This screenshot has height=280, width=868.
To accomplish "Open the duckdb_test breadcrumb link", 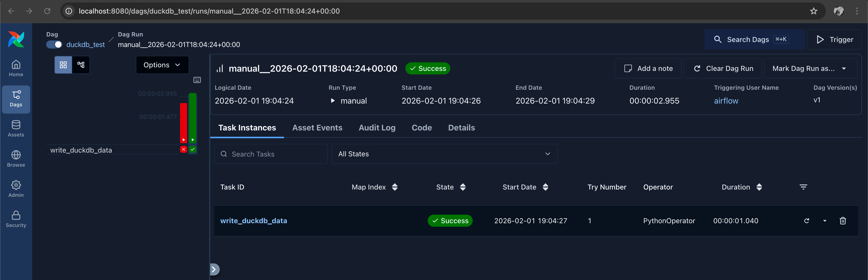I will pyautogui.click(x=85, y=44).
